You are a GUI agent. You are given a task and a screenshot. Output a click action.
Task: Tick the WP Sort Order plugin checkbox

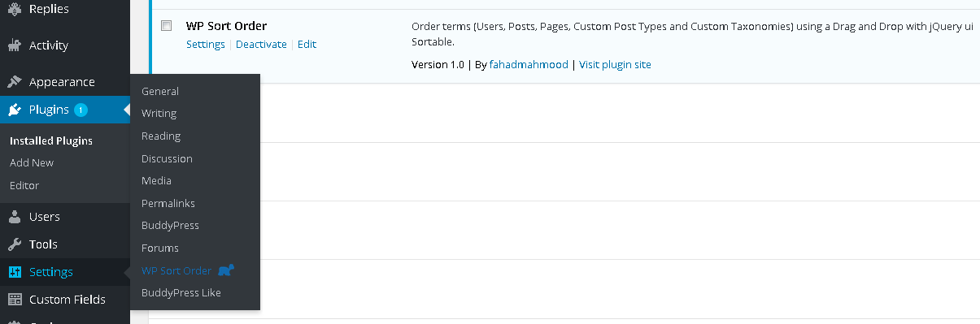(167, 26)
